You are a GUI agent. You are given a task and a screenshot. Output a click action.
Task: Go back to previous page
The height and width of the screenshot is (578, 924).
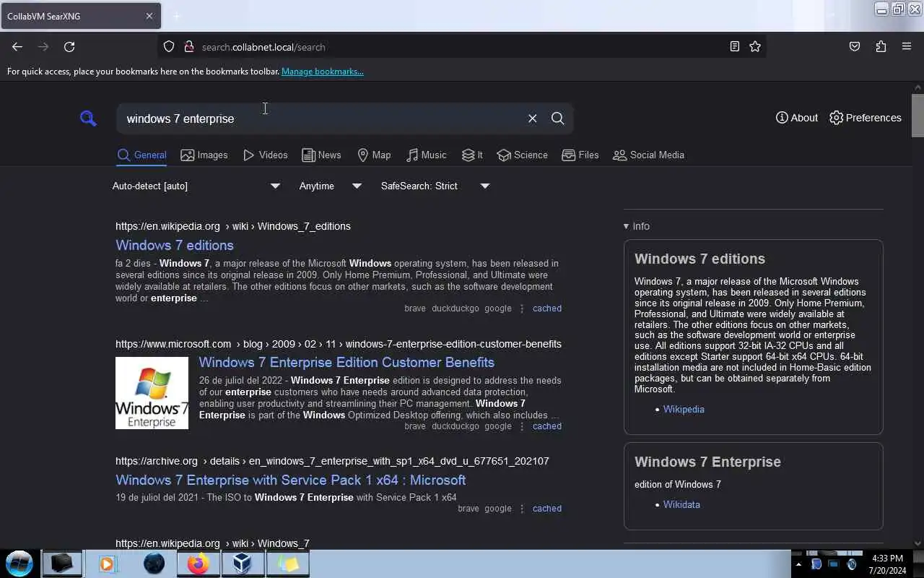coord(17,47)
